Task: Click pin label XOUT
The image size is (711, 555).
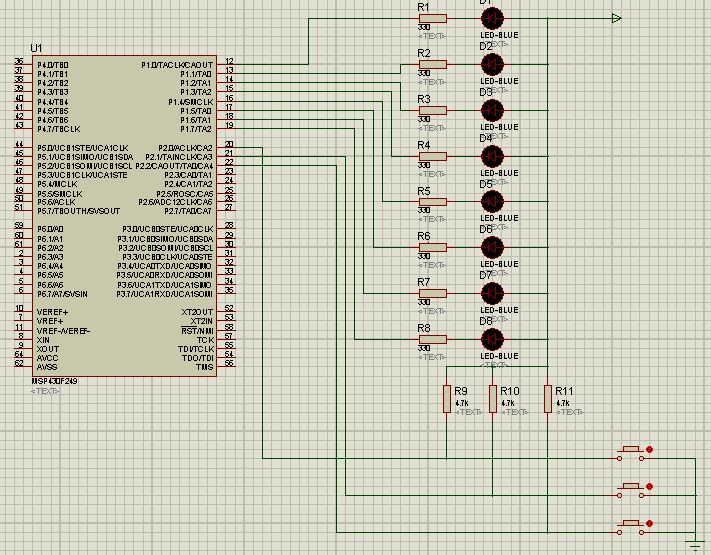Action: tap(48, 349)
